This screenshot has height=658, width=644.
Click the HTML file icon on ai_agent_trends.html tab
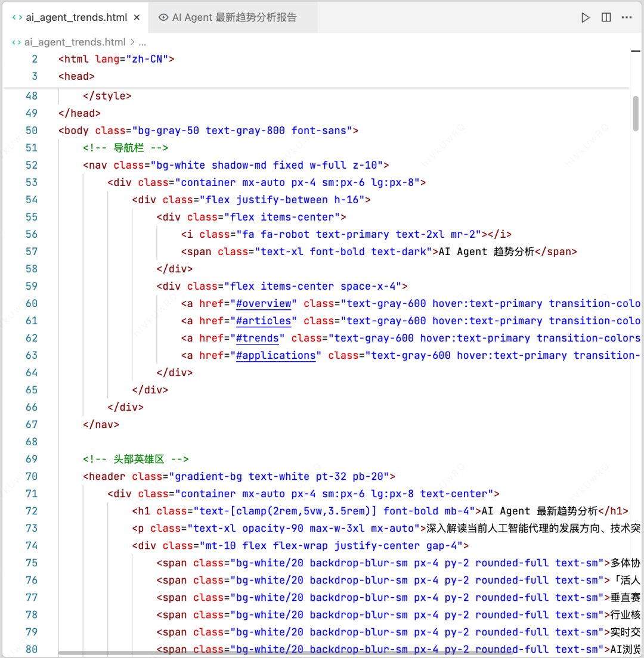[16, 17]
